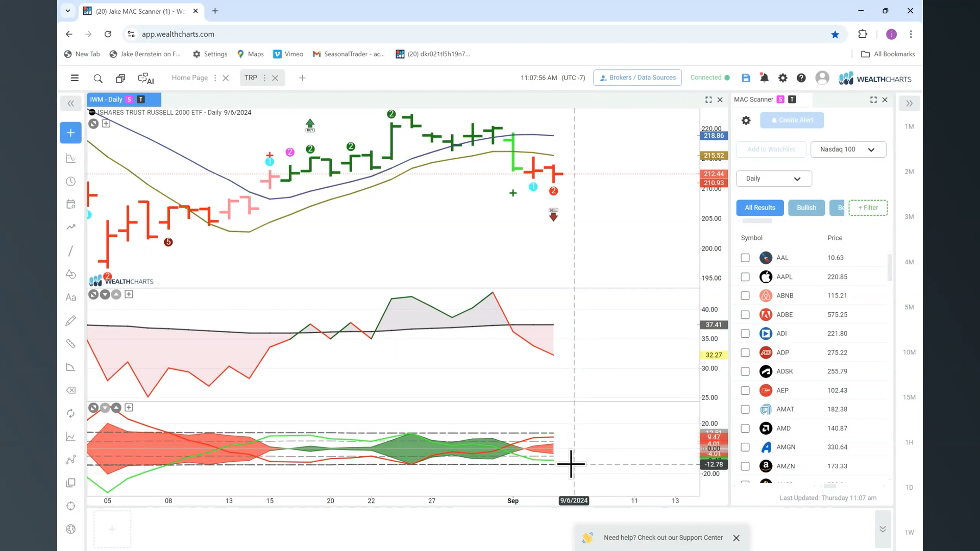Click the Create Alert button
Screen dimensions: 980x551
coord(792,120)
